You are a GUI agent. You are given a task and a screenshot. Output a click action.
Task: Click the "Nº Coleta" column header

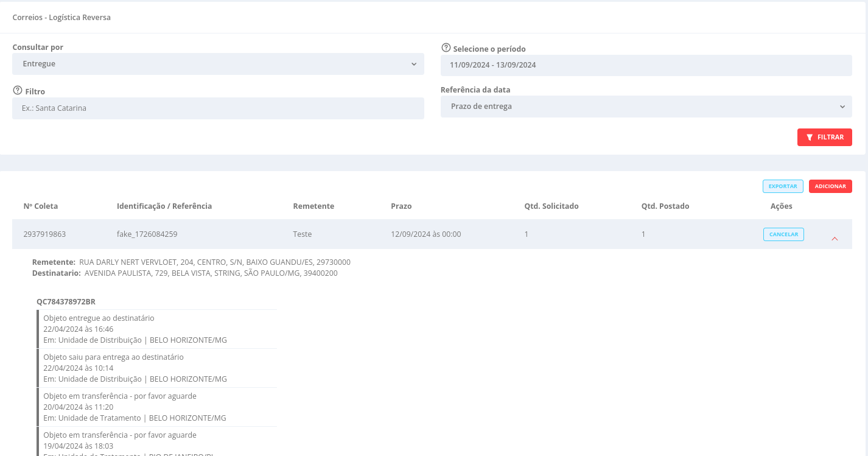coord(40,206)
